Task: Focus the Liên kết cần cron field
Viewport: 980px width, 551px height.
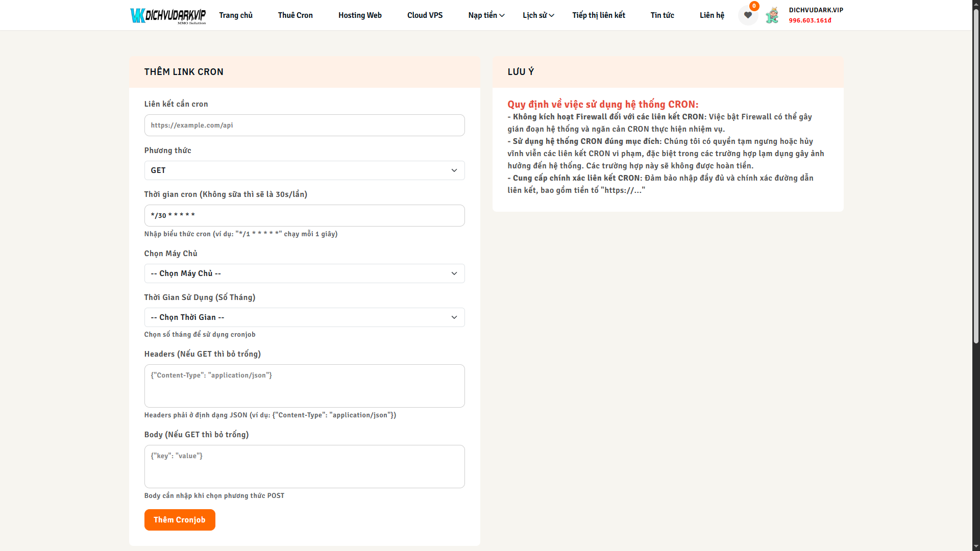Action: [304, 126]
